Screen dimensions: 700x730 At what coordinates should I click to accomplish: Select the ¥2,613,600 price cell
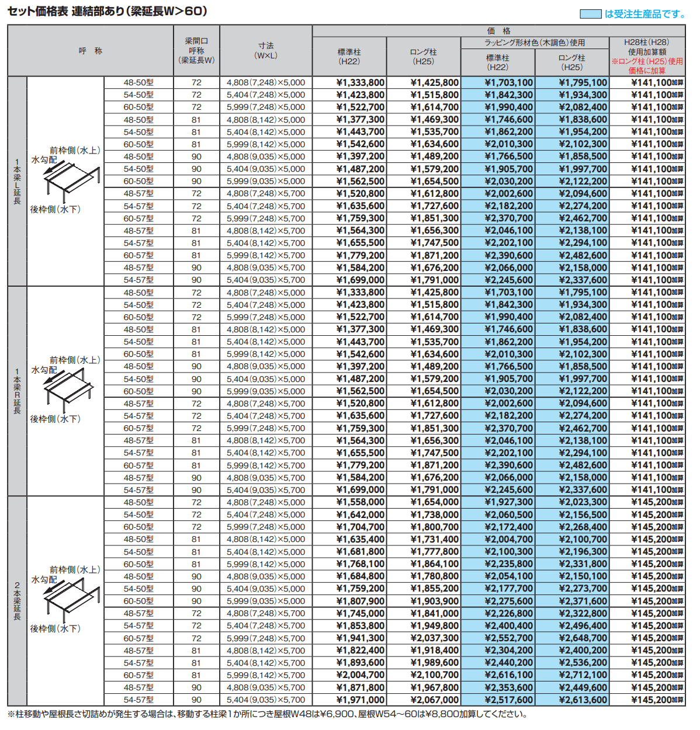[583, 700]
